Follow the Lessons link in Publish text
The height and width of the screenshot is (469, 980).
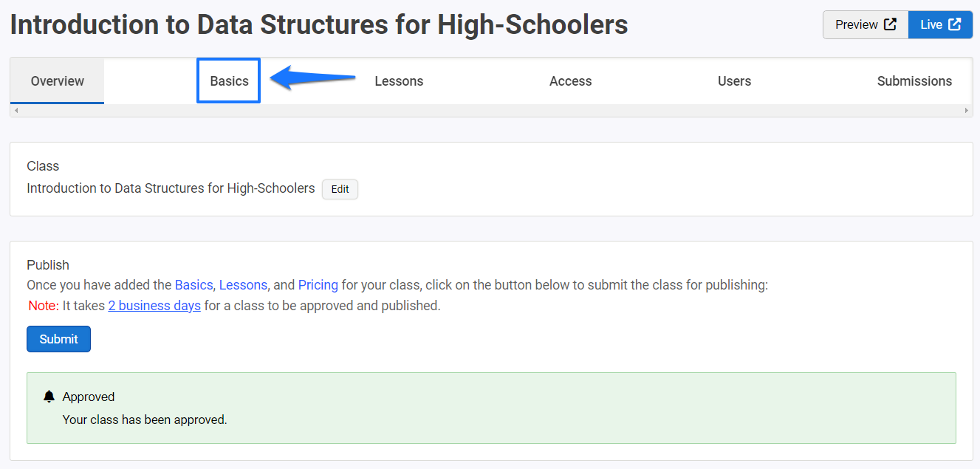click(244, 284)
